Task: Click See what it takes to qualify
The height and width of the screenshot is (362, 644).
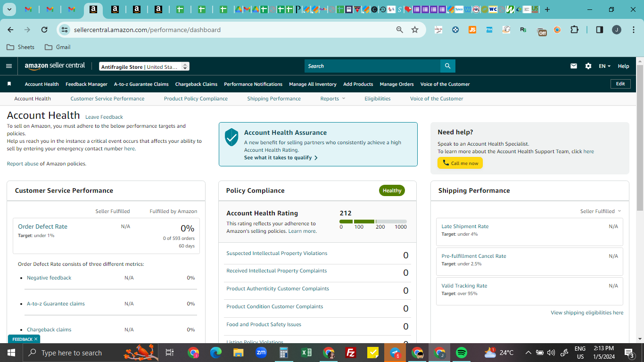Action: tap(281, 157)
